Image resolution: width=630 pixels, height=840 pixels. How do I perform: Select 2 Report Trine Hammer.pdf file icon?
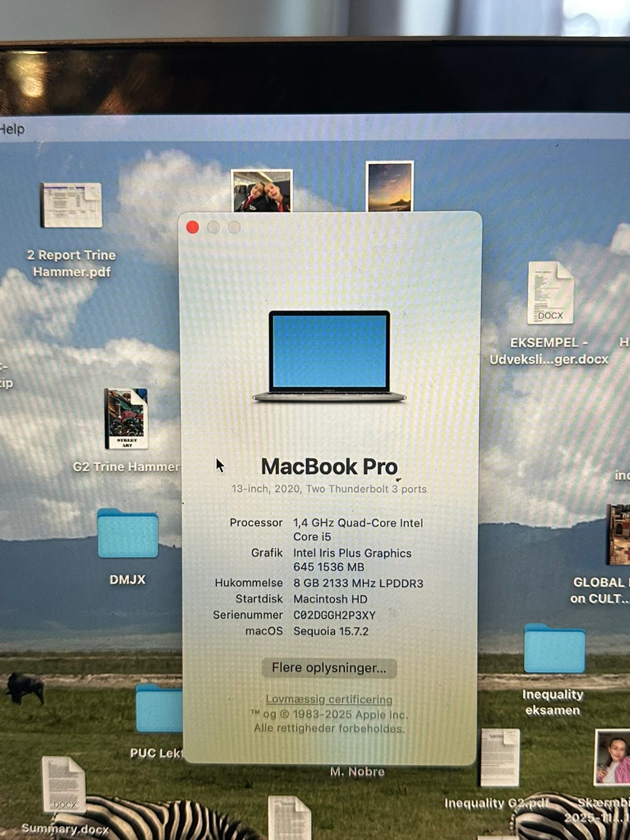pos(72,205)
